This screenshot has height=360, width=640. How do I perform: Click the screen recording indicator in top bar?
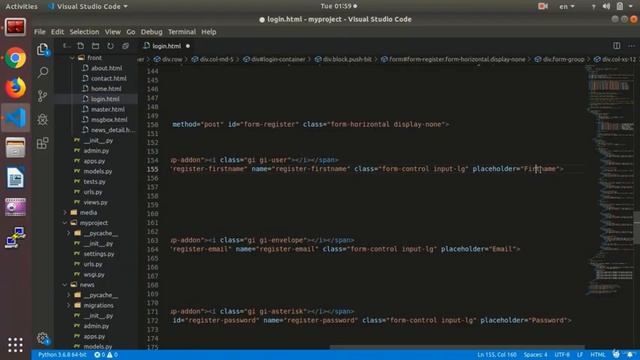tap(543, 6)
